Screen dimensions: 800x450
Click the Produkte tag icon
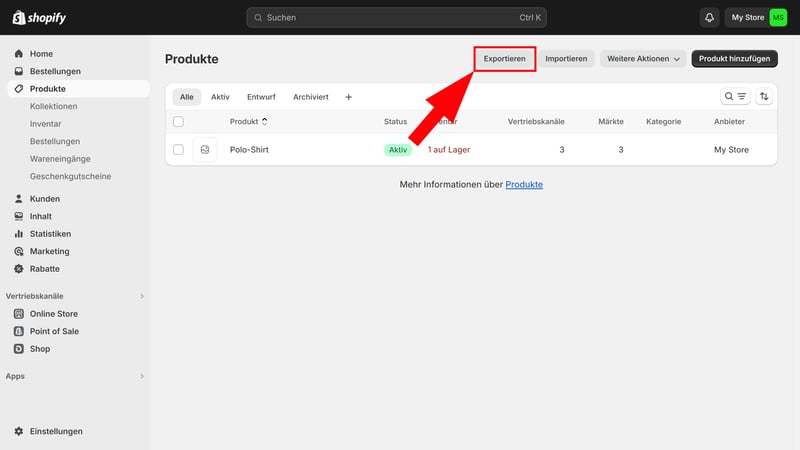[19, 89]
